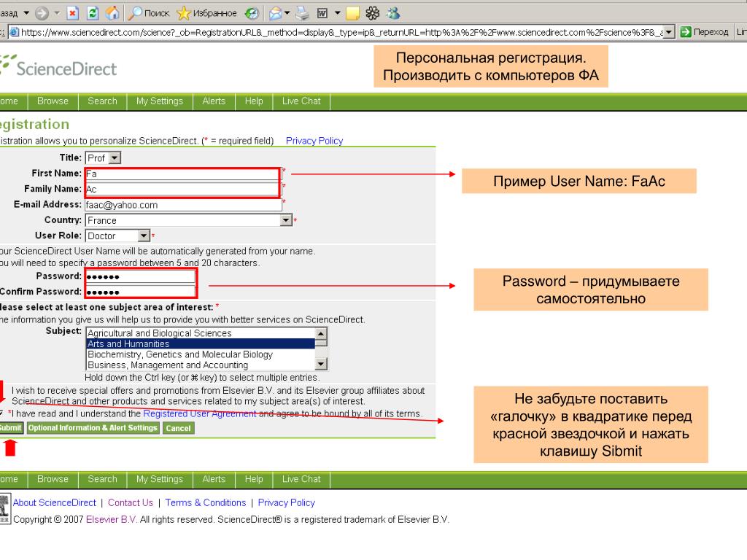This screenshot has height=560, width=747.
Task: Open Browse in the bottom navigation bar
Action: 53,479
